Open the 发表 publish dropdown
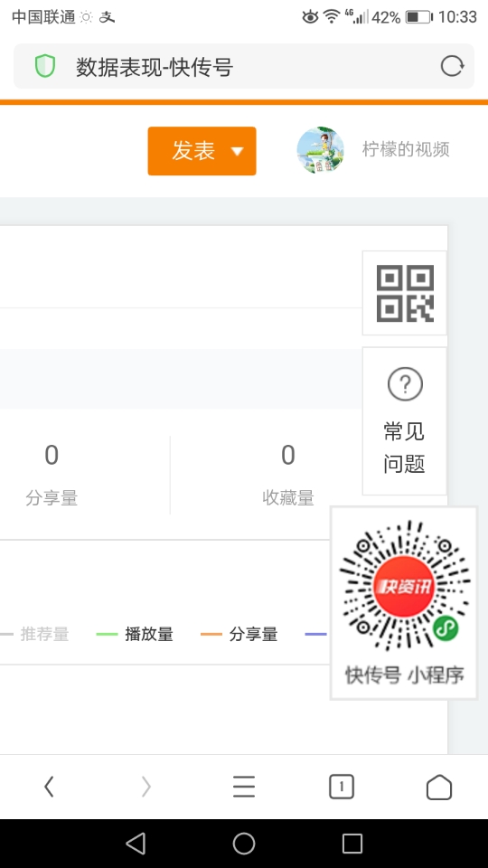Screen dimensions: 488x868 pyautogui.click(x=202, y=151)
